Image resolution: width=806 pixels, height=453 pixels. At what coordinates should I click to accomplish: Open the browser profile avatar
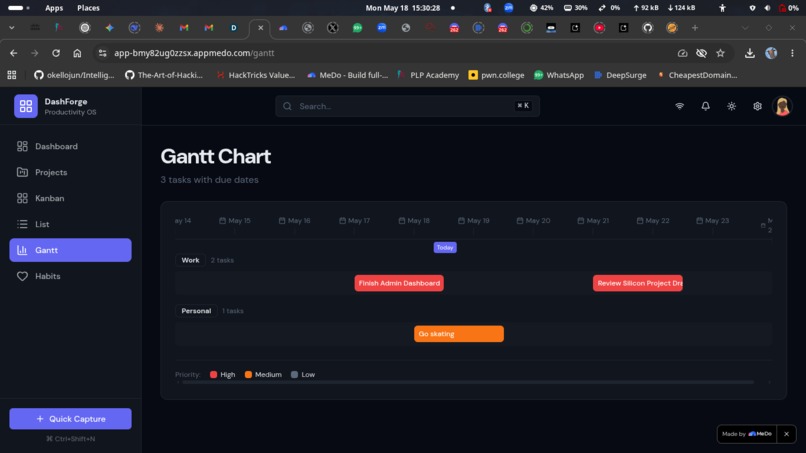[x=771, y=53]
